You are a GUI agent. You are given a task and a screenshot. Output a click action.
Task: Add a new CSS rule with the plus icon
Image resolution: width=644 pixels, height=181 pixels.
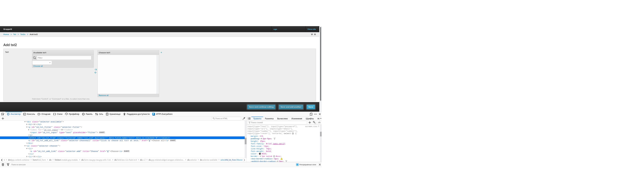click(x=309, y=123)
